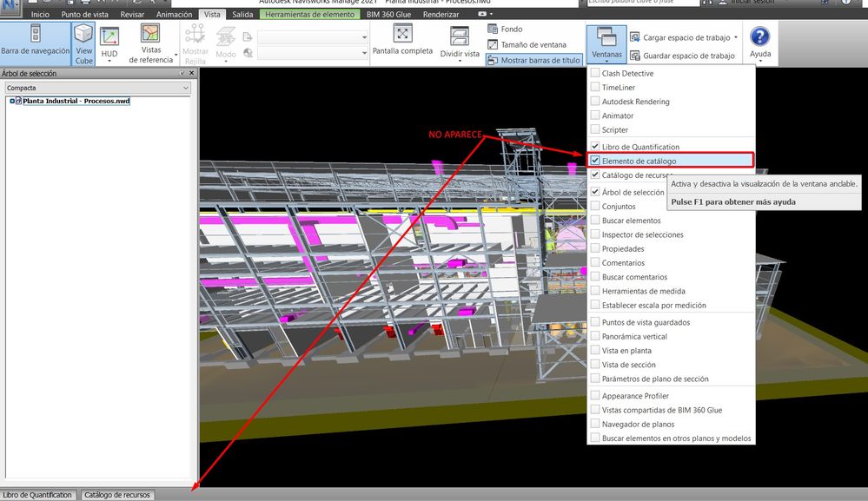868x501 pixels.
Task: Enable Panorámica vertical
Action: click(595, 336)
